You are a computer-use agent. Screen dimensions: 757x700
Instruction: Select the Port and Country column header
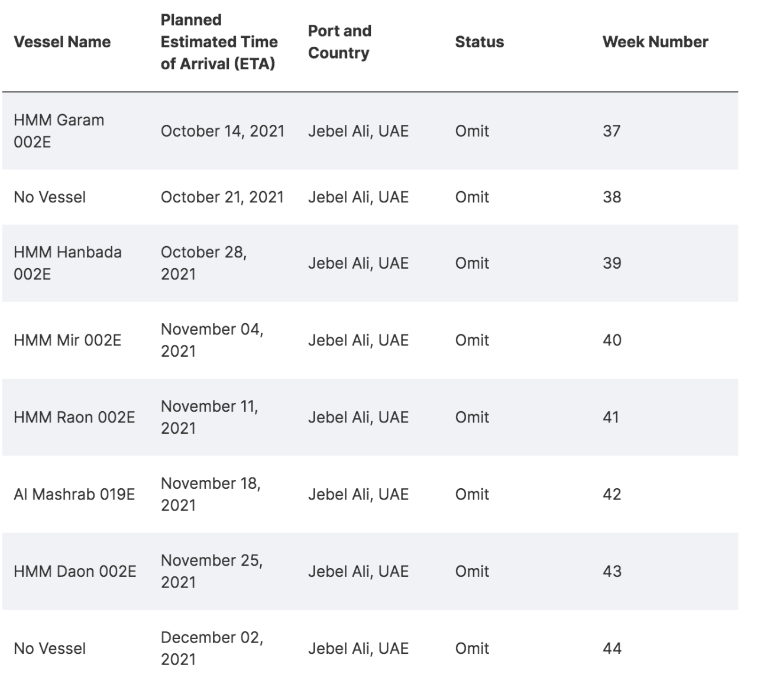point(339,42)
